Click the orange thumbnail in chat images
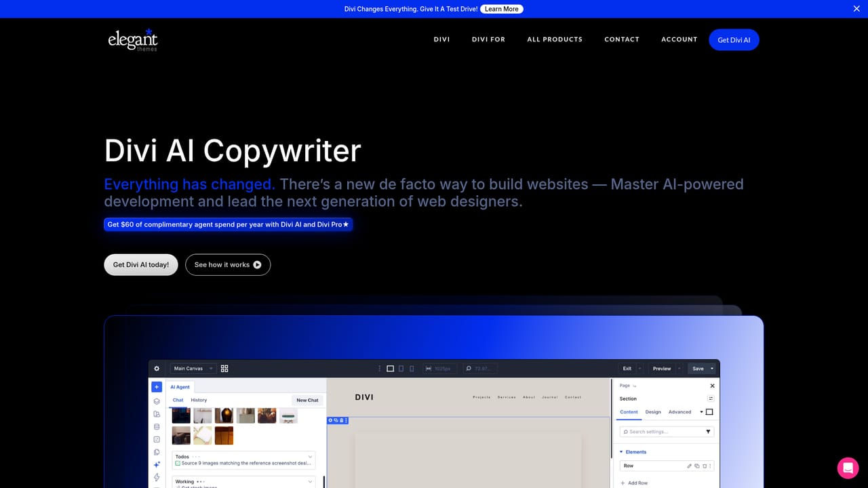 click(x=224, y=435)
